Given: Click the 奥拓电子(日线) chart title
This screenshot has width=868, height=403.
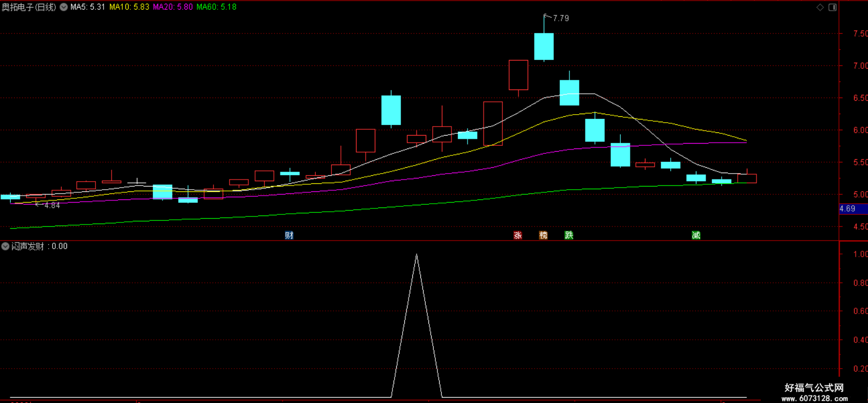Looking at the screenshot, I should tap(29, 7).
